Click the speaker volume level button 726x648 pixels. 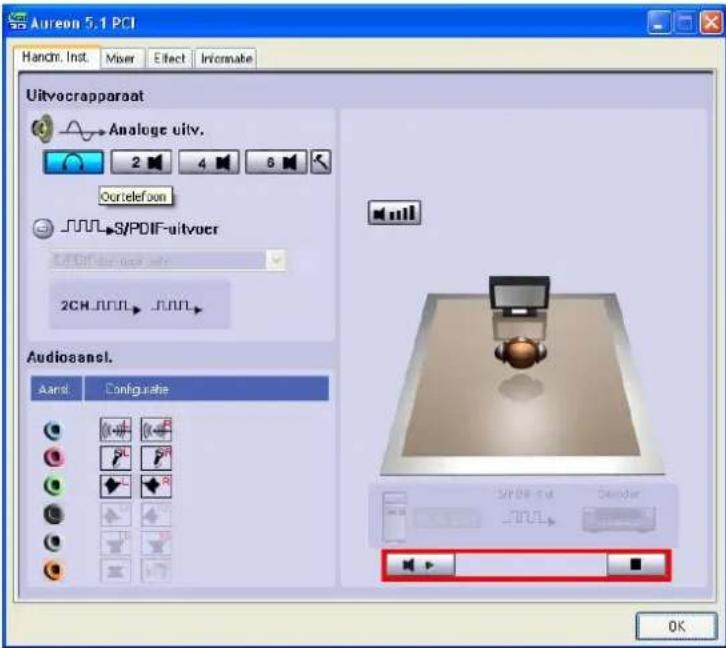click(x=394, y=213)
